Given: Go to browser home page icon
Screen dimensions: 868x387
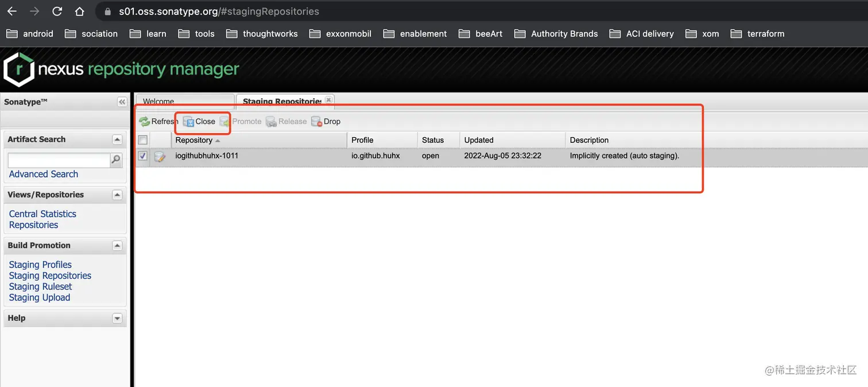Looking at the screenshot, I should click(79, 11).
